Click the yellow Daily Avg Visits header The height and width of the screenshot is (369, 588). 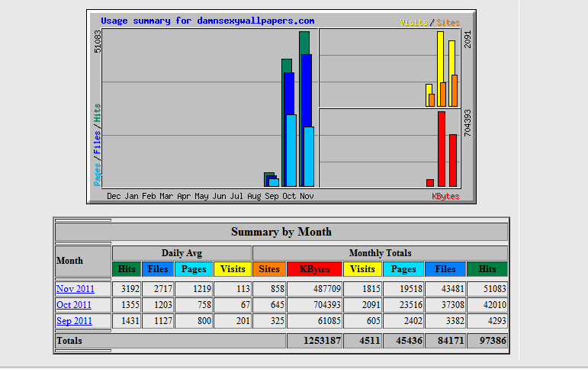coord(233,269)
